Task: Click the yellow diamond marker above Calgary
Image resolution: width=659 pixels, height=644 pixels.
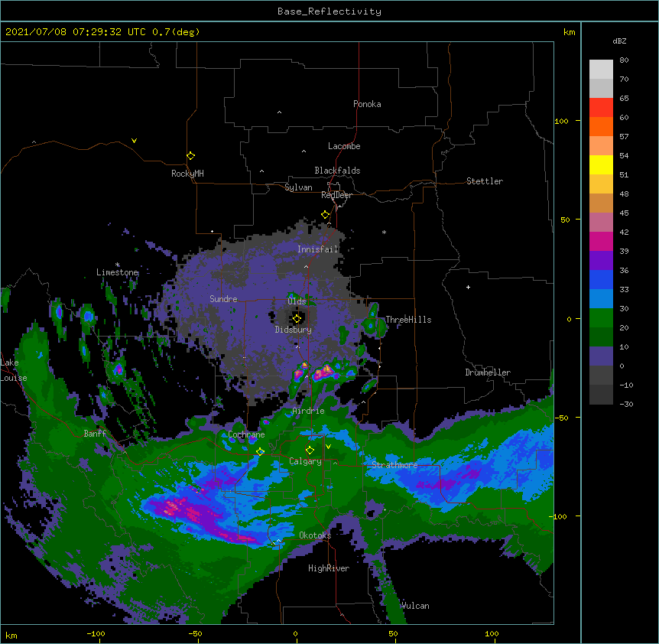Action: tap(310, 450)
